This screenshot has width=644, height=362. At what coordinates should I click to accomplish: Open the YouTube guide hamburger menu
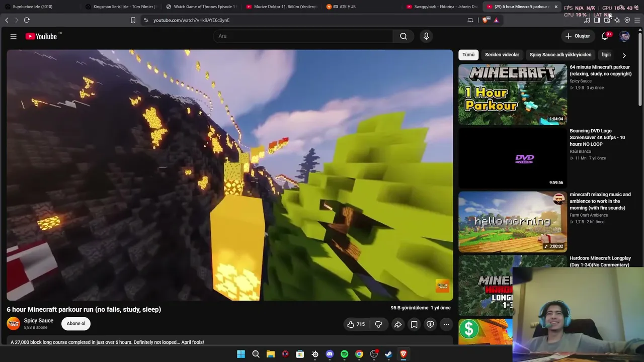[14, 36]
